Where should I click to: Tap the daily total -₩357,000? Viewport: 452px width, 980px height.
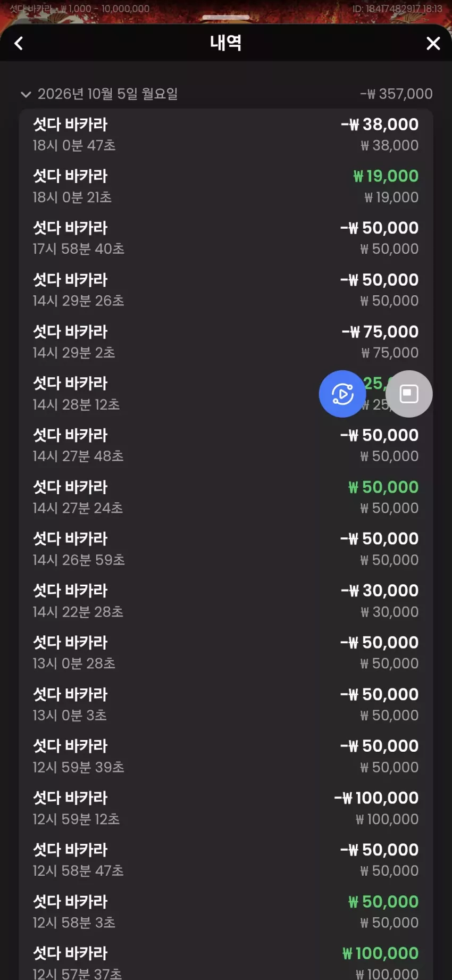396,94
